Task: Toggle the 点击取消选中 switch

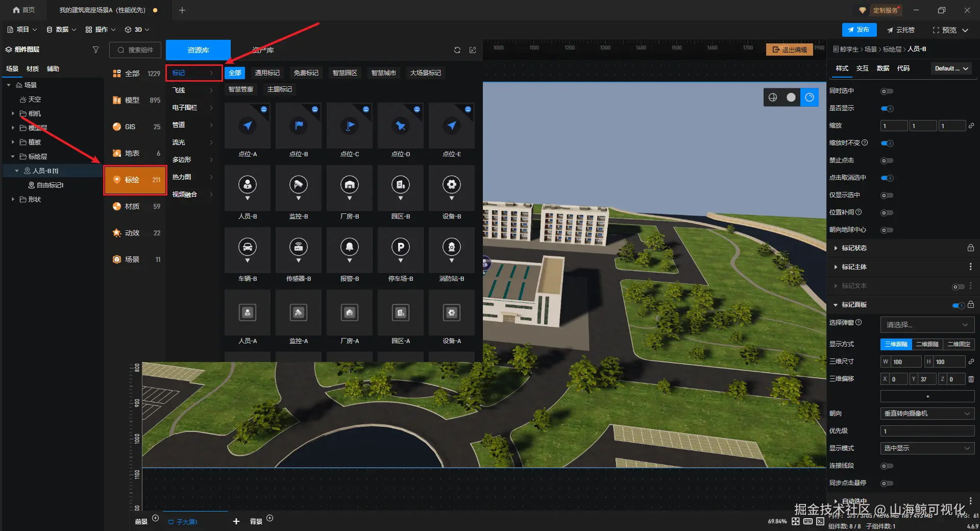Action: (887, 178)
